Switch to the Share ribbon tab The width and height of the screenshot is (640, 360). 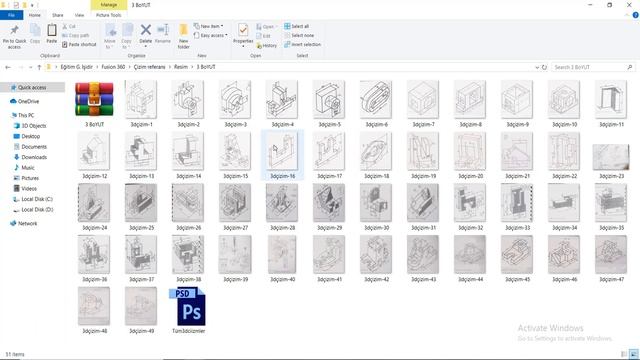[x=58, y=15]
